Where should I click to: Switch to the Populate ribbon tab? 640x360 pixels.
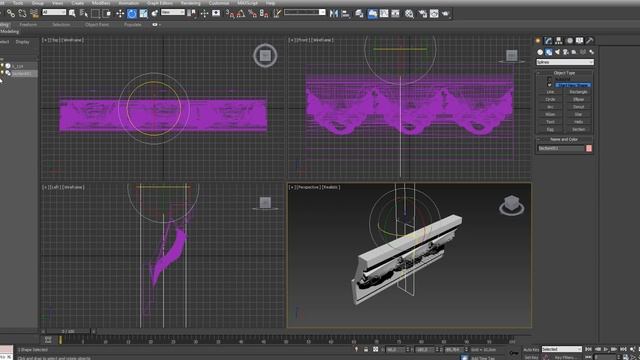(x=133, y=24)
